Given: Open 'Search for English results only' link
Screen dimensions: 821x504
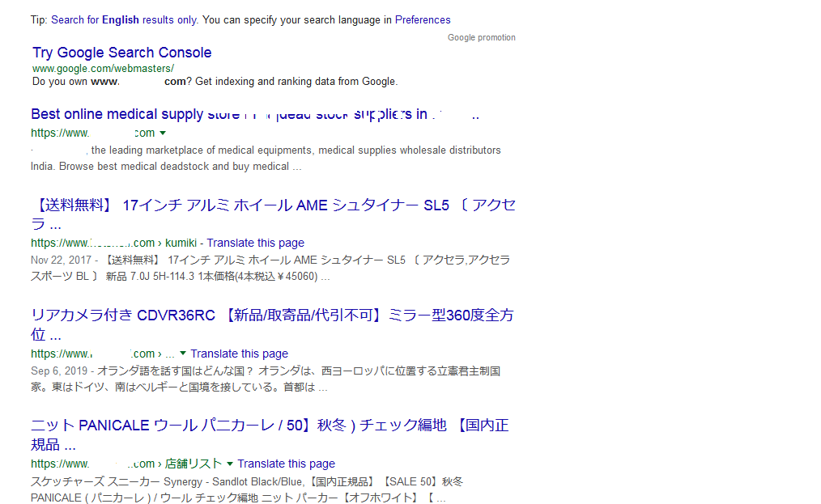Looking at the screenshot, I should point(124,20).
